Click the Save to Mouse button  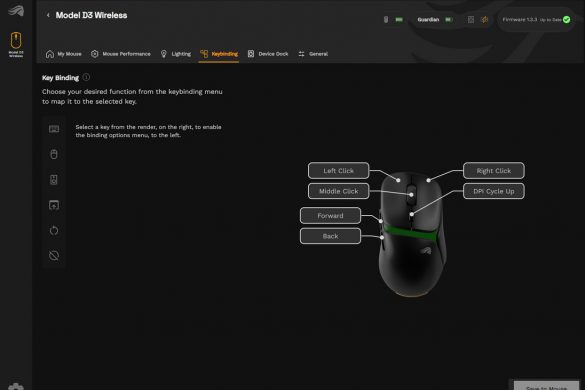click(x=546, y=386)
